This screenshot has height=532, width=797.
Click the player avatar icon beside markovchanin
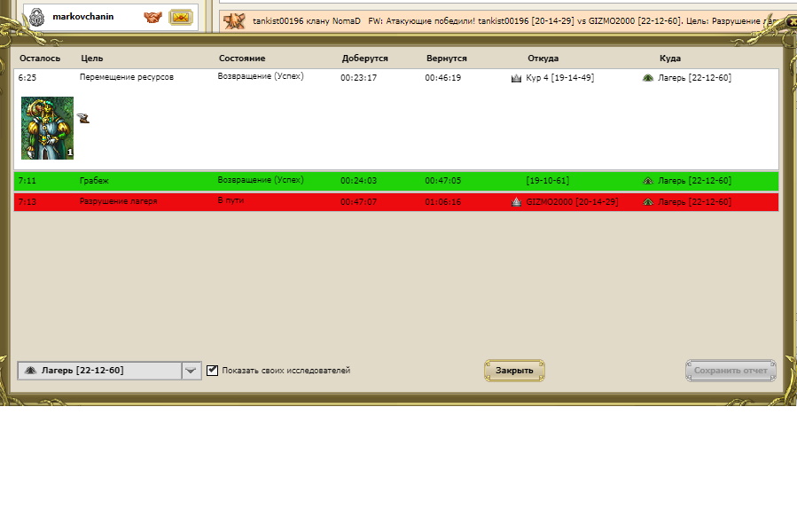coord(36,17)
